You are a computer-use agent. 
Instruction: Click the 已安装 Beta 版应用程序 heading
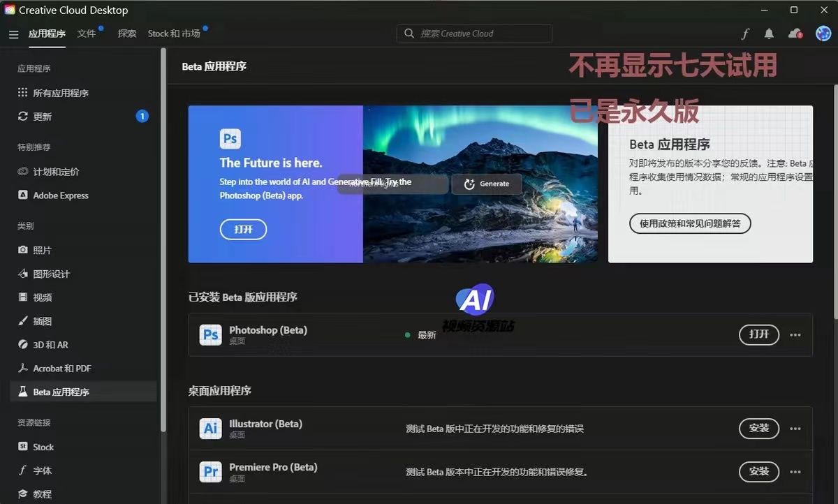click(x=243, y=297)
